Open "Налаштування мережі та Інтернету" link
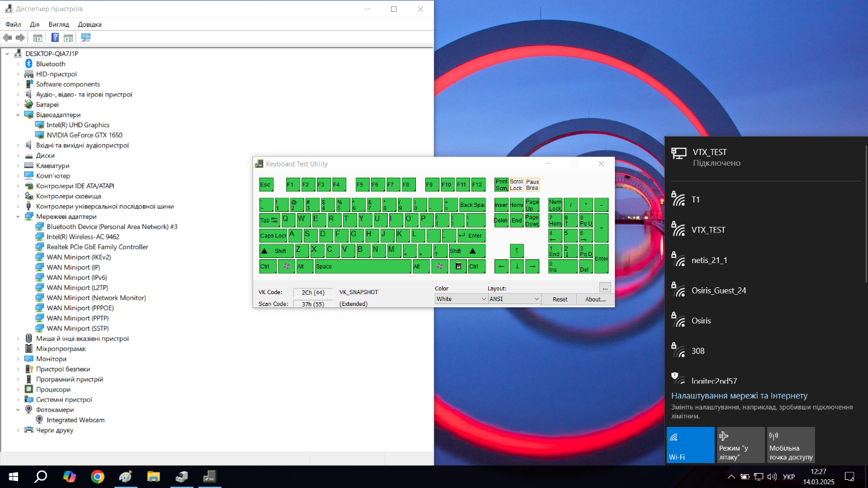 coord(739,396)
